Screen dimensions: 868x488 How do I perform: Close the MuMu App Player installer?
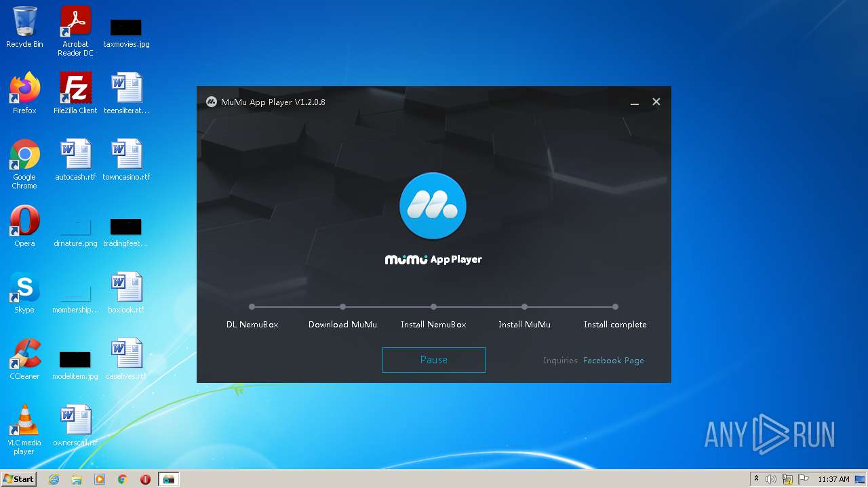tap(656, 102)
